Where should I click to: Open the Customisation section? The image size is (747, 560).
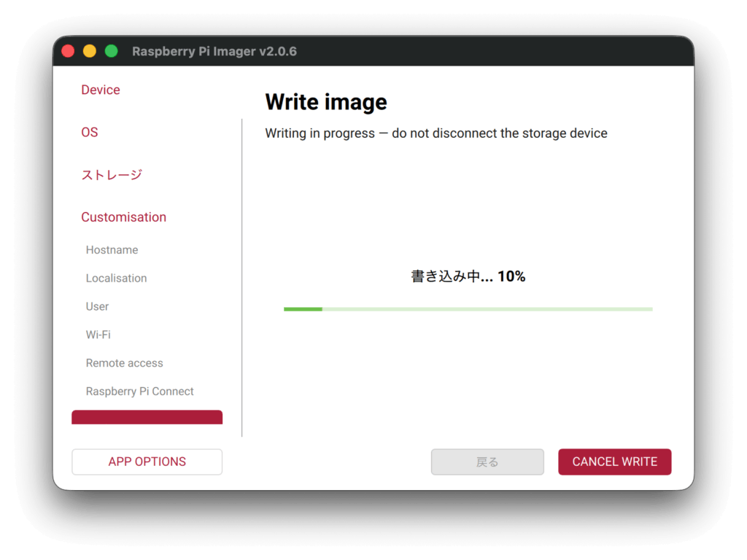click(123, 217)
